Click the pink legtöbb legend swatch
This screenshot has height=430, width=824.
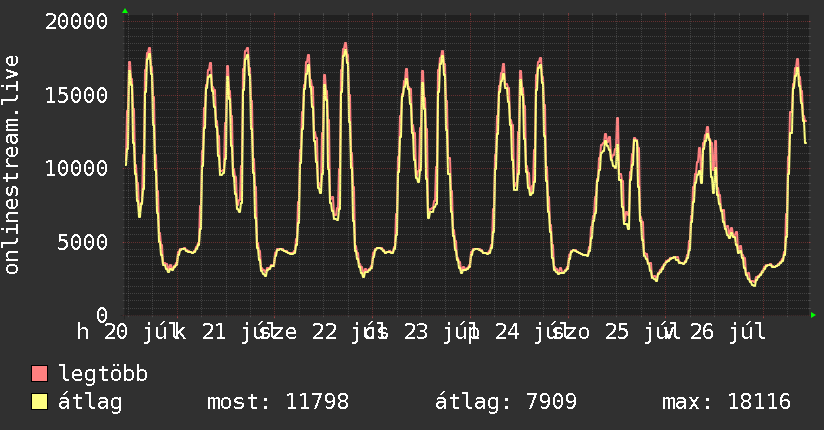(x=39, y=373)
